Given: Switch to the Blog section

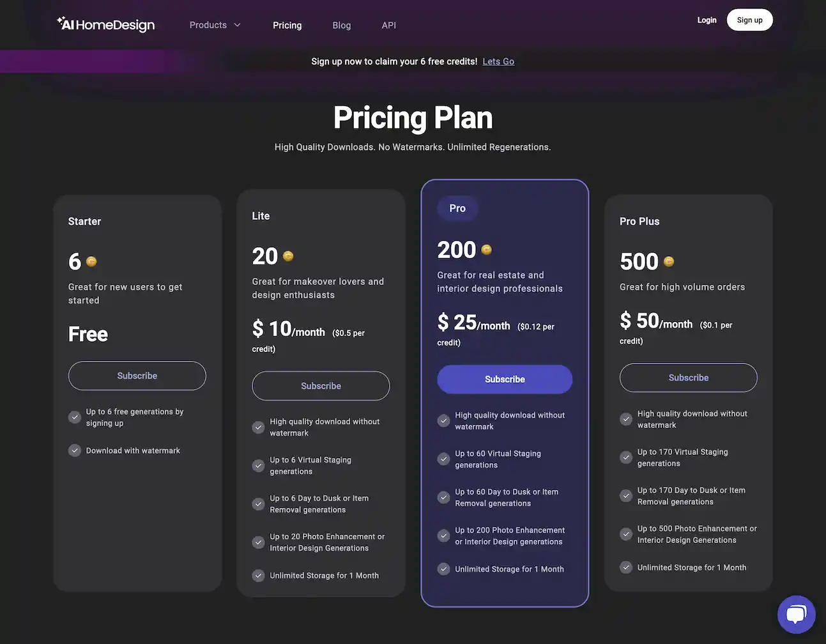Looking at the screenshot, I should (341, 25).
